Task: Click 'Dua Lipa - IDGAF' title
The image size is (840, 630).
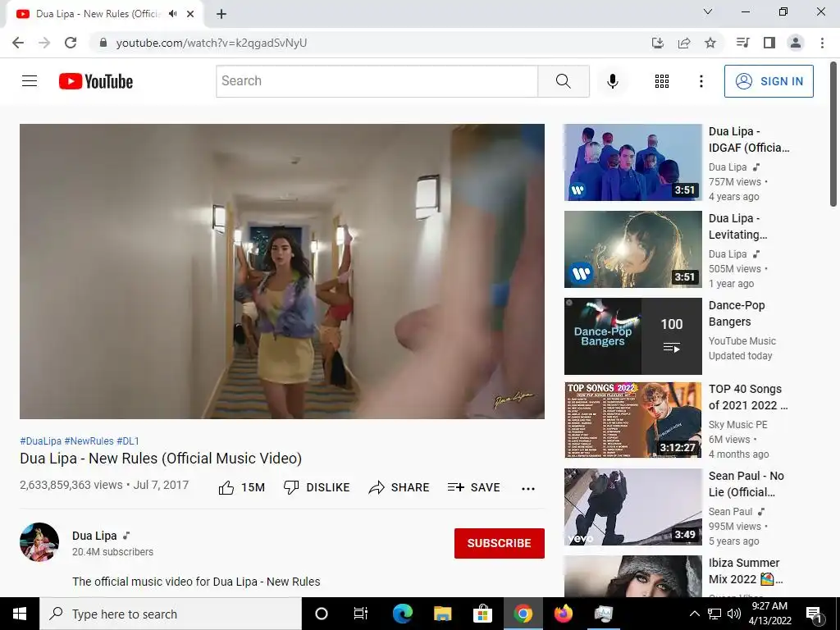Action: [x=749, y=139]
